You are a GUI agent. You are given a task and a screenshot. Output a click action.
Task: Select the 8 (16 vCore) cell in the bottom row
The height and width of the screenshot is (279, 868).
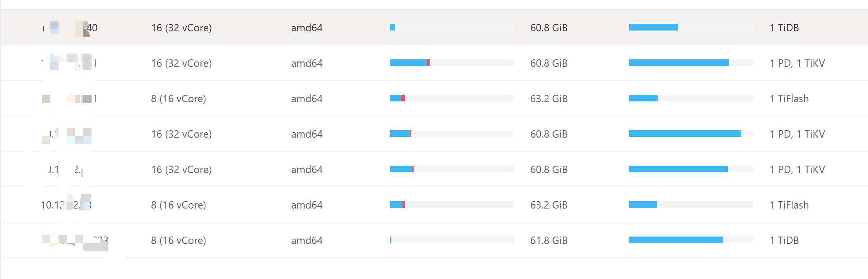[179, 240]
